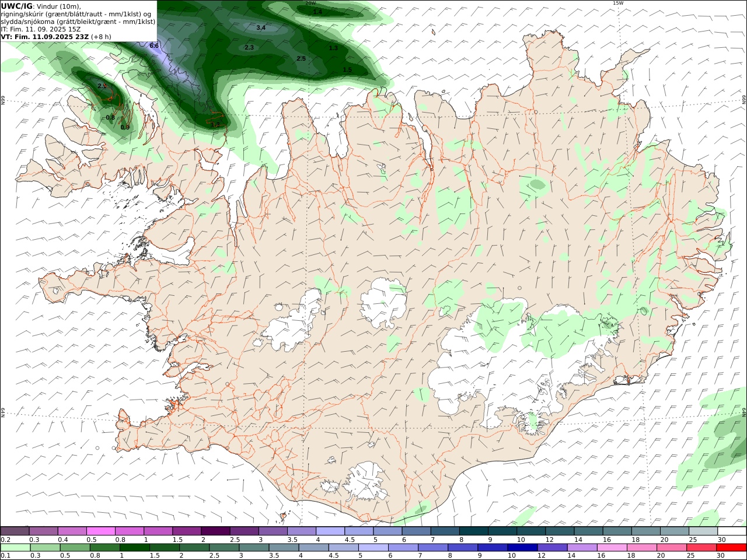747x560 pixels.
Task: Click the bright red 30 swatch in lower legend
Action: pos(731,548)
